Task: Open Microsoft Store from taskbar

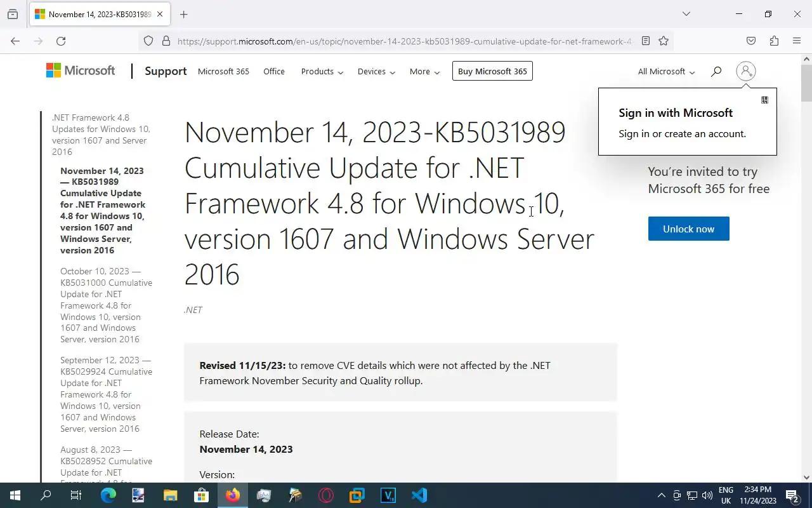Action: 202,495
